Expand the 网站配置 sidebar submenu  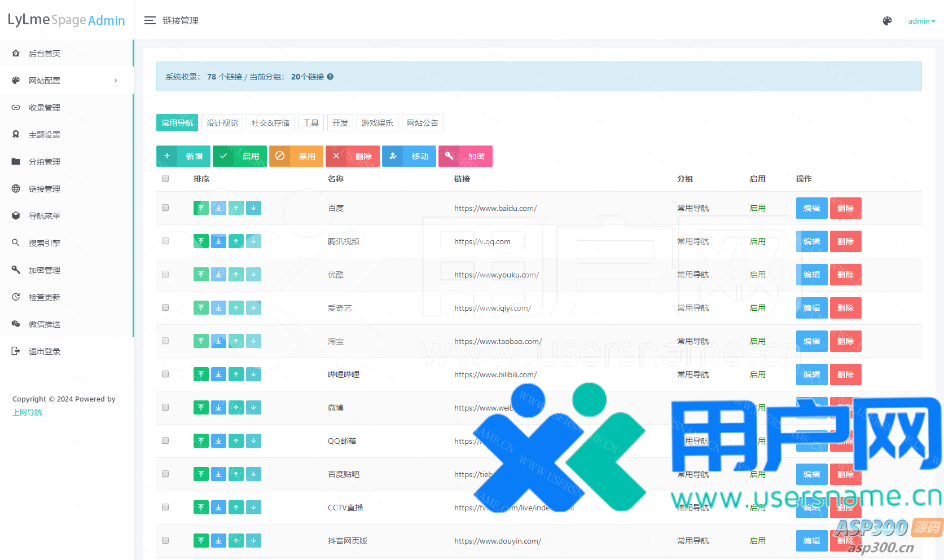click(x=67, y=81)
